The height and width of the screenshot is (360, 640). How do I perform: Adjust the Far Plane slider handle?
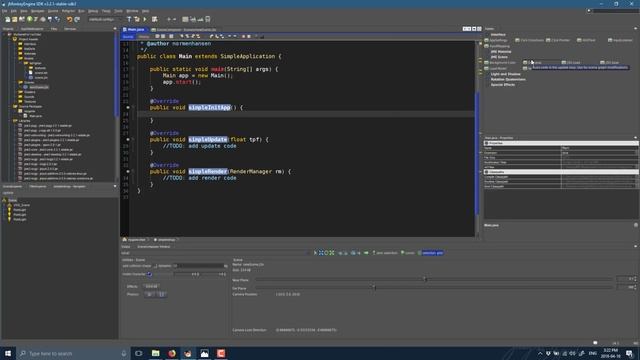click(x=374, y=287)
